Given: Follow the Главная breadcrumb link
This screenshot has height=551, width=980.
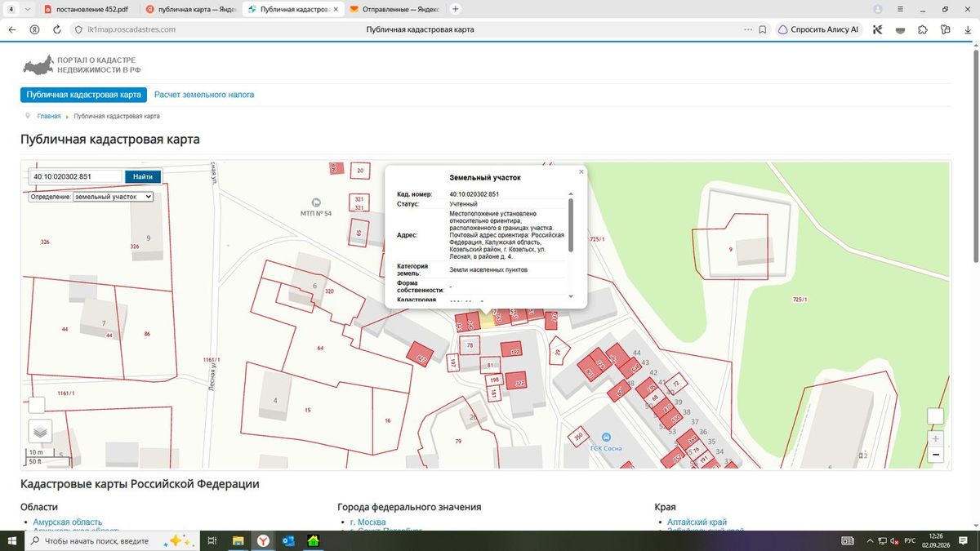Looking at the screenshot, I should (49, 117).
